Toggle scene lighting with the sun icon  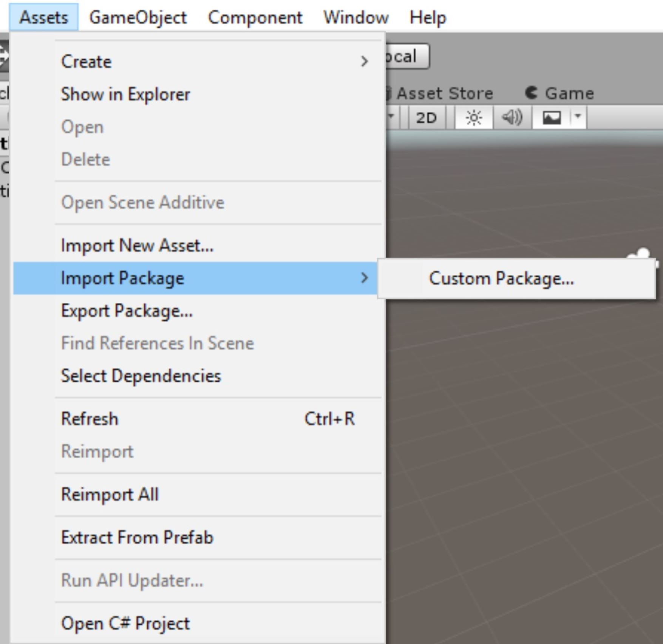pyautogui.click(x=474, y=118)
